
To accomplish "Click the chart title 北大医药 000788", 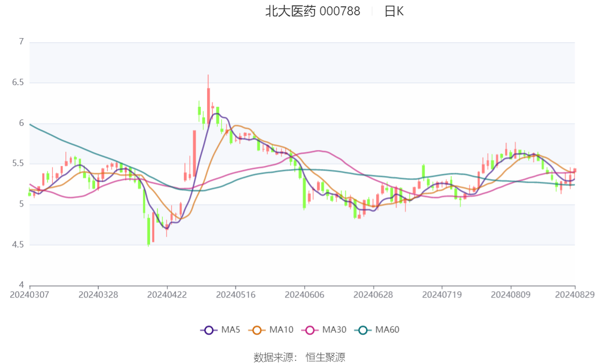I will click(313, 12).
